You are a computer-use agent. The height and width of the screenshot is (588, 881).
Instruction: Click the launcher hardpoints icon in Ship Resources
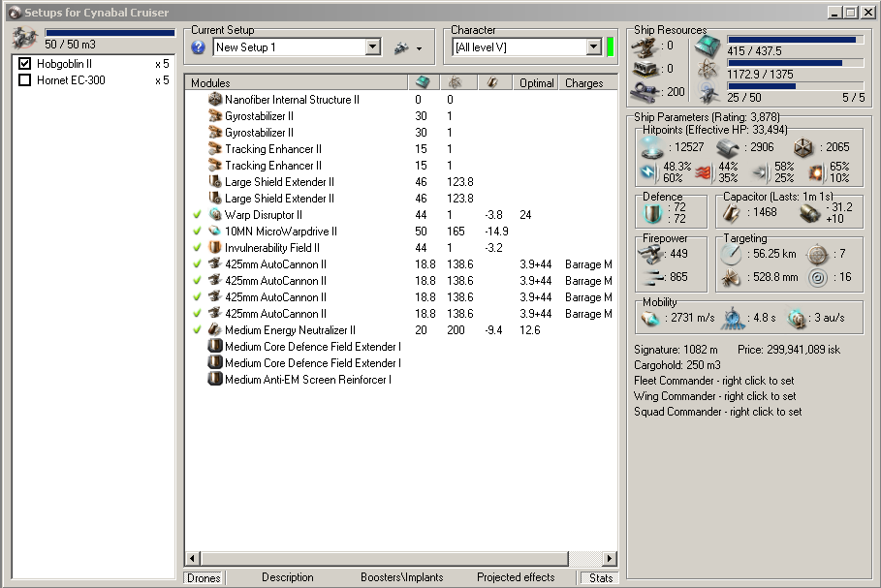pyautogui.click(x=645, y=69)
